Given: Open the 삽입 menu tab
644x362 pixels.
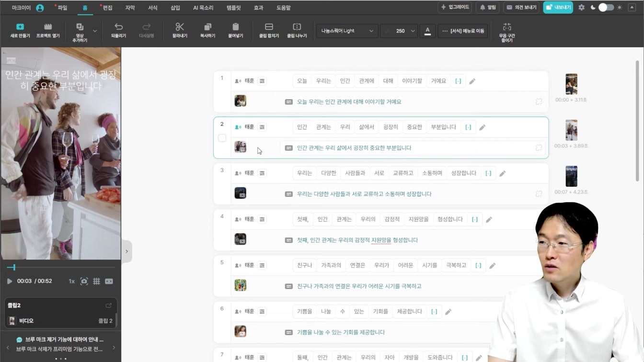Looking at the screenshot, I should [175, 8].
